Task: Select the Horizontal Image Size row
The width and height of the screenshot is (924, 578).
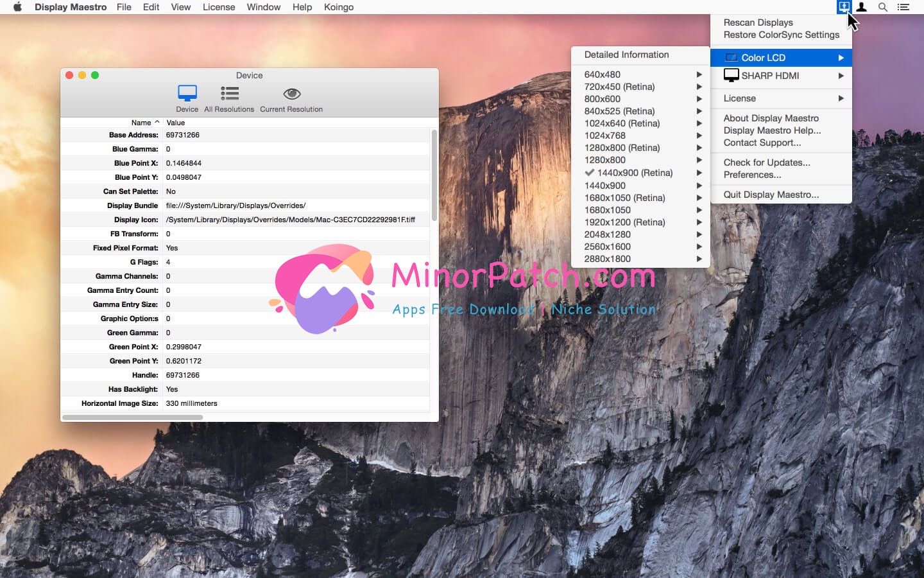Action: [x=245, y=403]
